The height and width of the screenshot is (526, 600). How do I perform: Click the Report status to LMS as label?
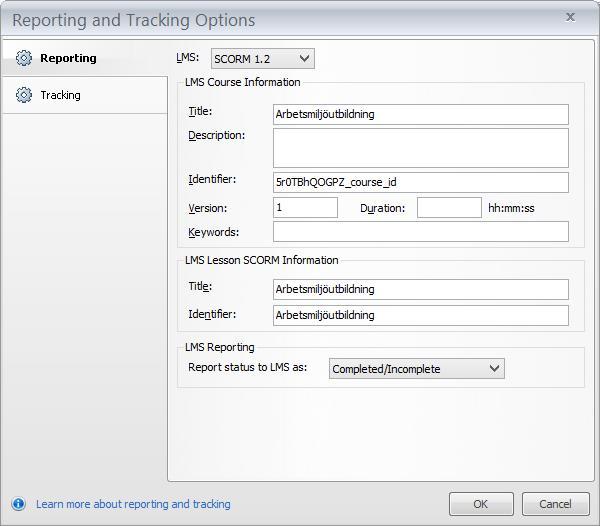(248, 368)
